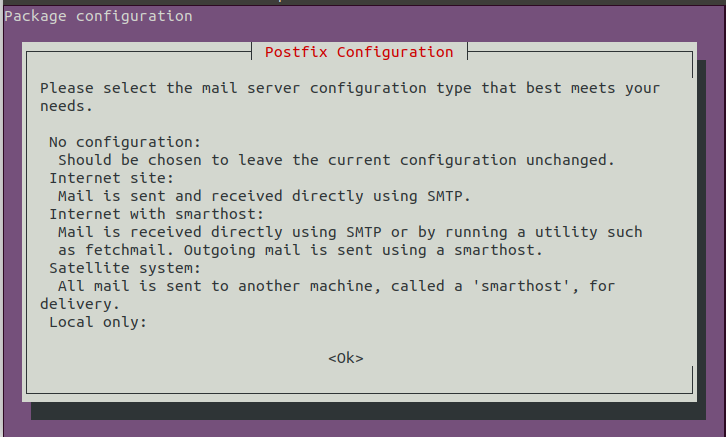Viewport: 726px width, 437px height.
Task: Click the <Ok> button
Action: 346,358
